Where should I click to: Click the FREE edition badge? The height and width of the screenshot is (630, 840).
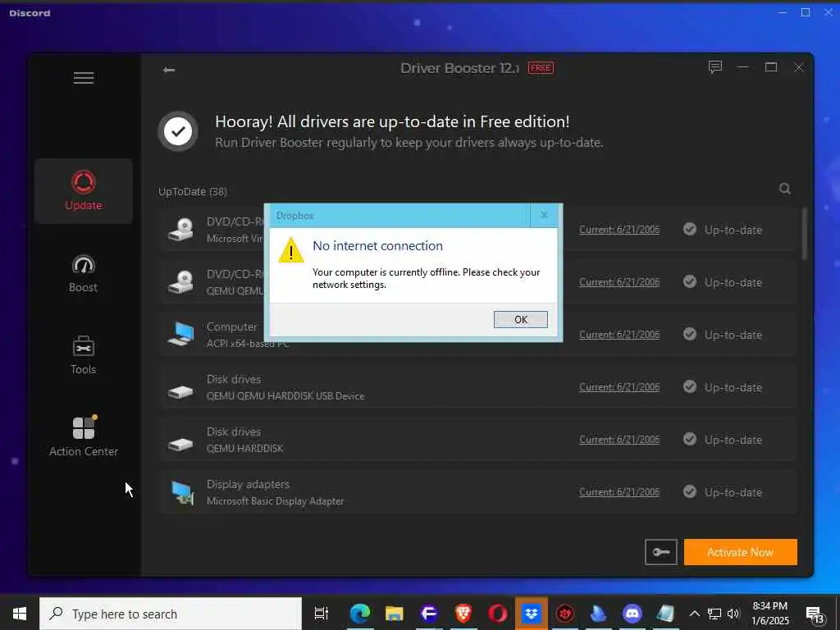[x=541, y=68]
